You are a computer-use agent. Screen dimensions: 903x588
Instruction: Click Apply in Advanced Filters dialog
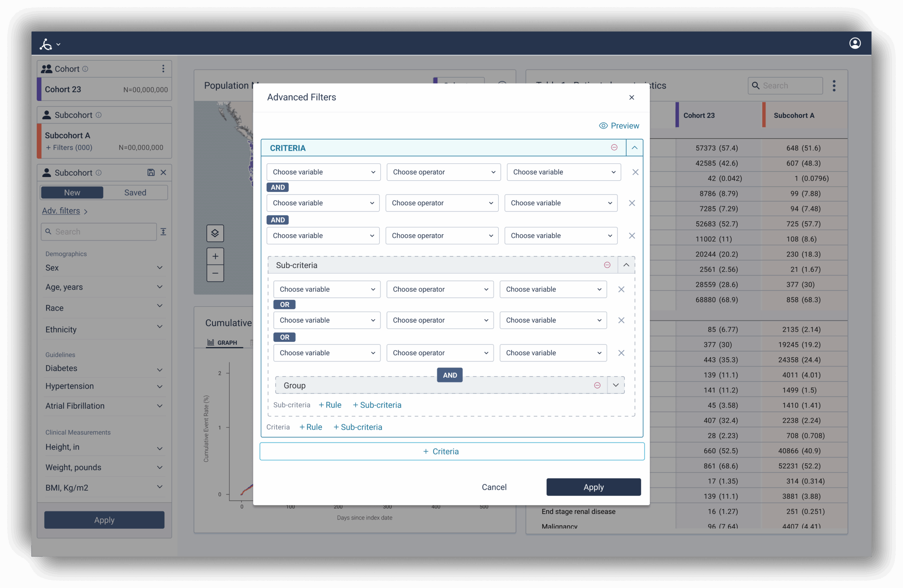point(593,487)
